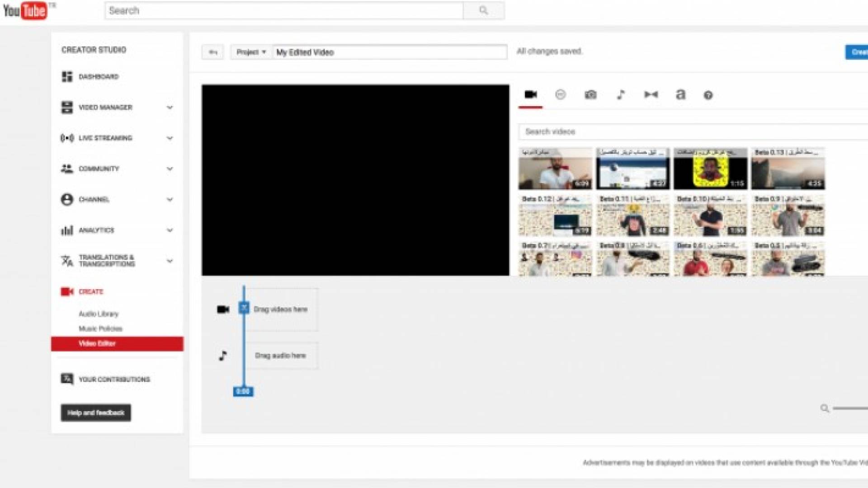Open the Project dropdown menu

251,52
